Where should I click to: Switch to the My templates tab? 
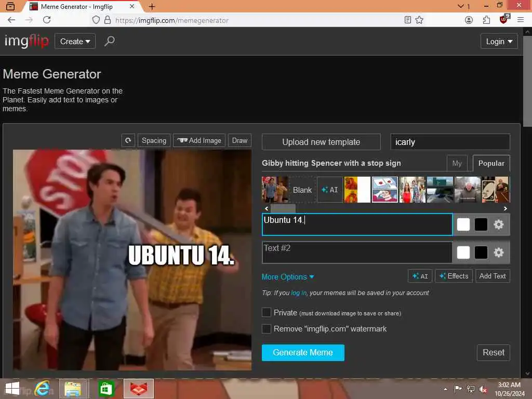[x=457, y=163]
